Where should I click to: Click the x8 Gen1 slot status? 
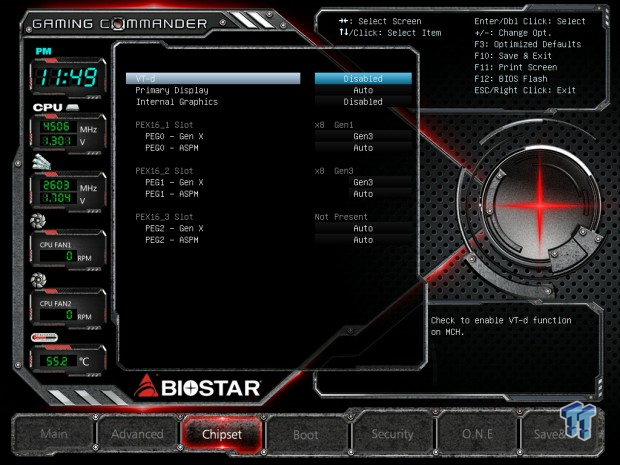[334, 125]
